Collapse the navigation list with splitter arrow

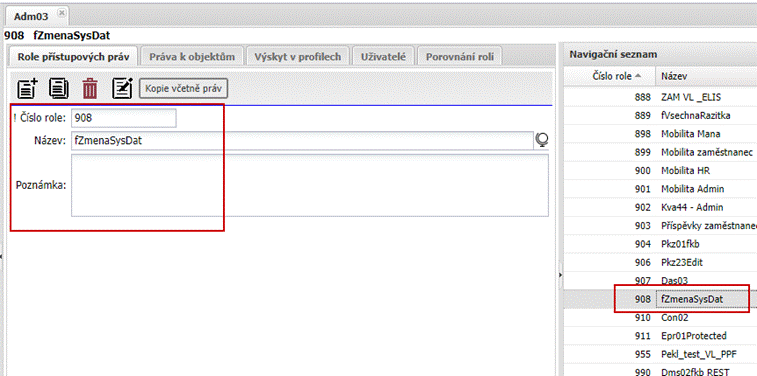561,275
